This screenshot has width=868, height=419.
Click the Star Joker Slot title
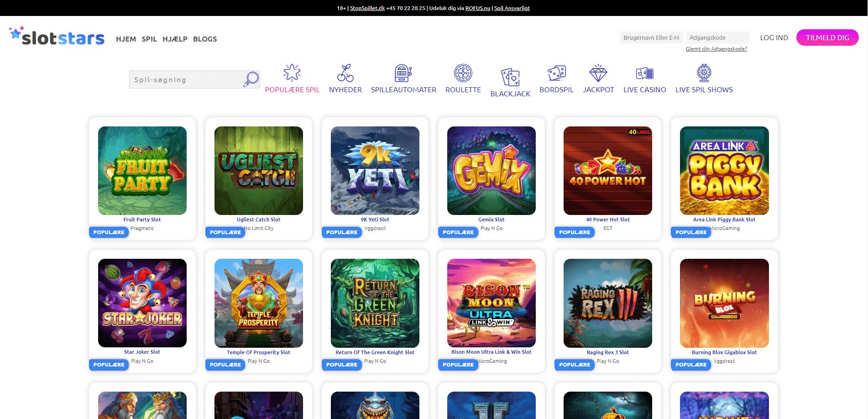[x=142, y=352]
